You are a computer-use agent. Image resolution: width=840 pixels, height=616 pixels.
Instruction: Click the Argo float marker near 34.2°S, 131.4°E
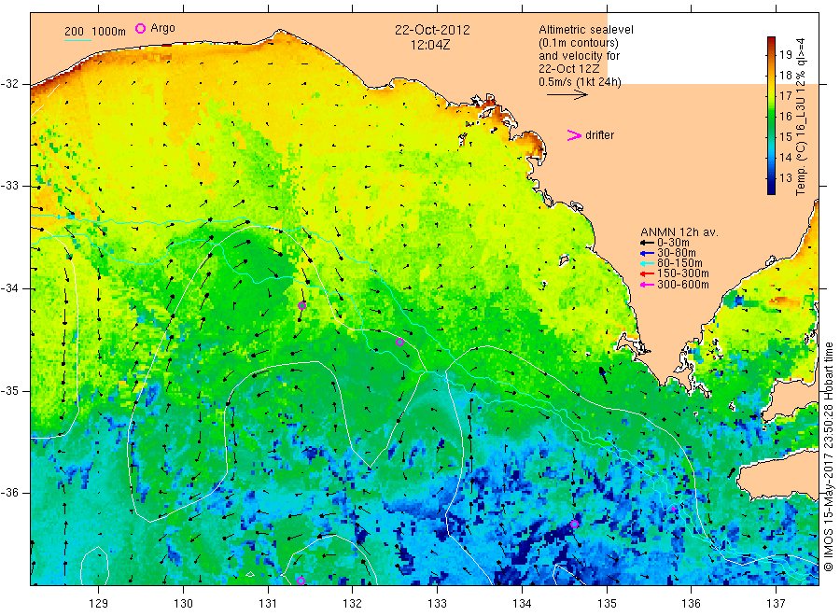tap(301, 306)
